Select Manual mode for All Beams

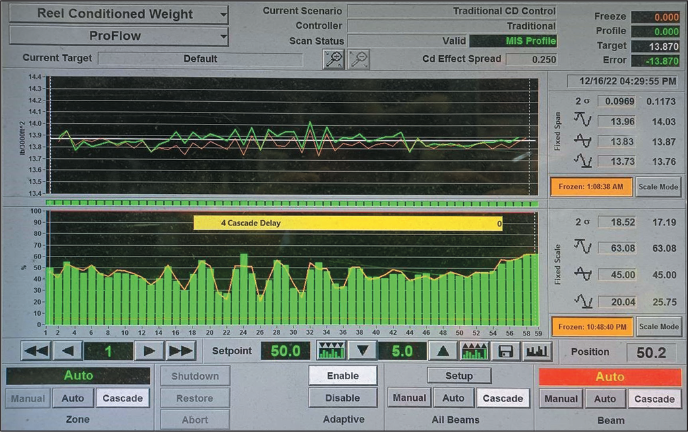click(409, 398)
